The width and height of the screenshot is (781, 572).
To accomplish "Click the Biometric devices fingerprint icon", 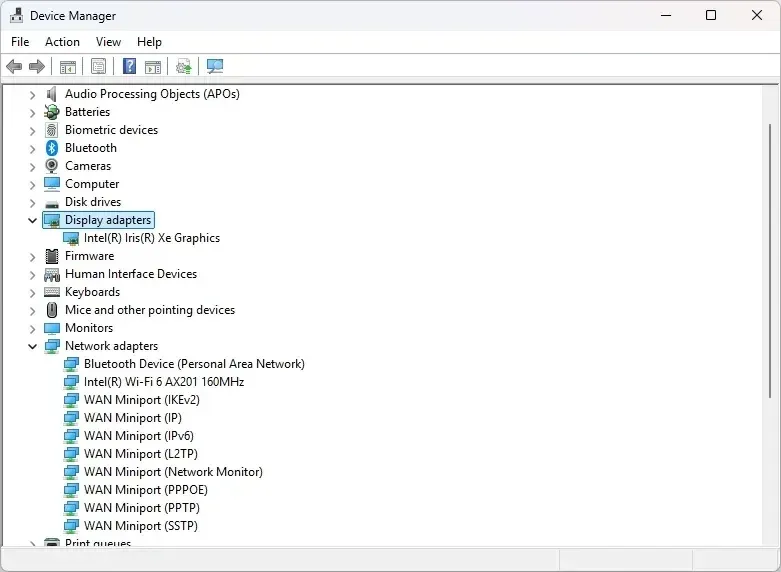I will tap(52, 130).
